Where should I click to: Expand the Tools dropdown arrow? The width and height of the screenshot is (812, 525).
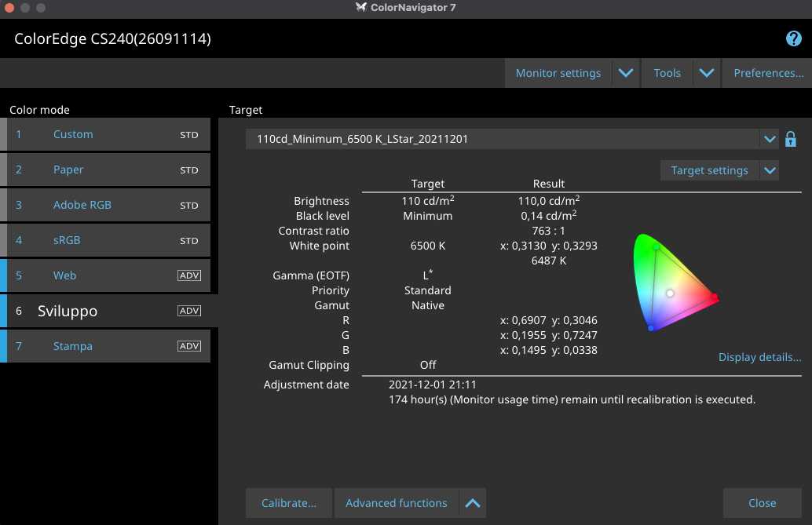tap(706, 73)
